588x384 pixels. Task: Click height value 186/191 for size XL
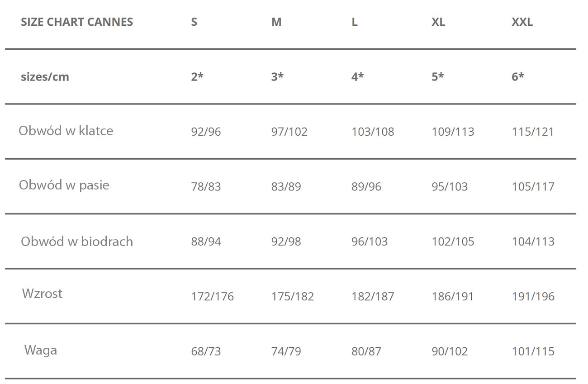[453, 297]
